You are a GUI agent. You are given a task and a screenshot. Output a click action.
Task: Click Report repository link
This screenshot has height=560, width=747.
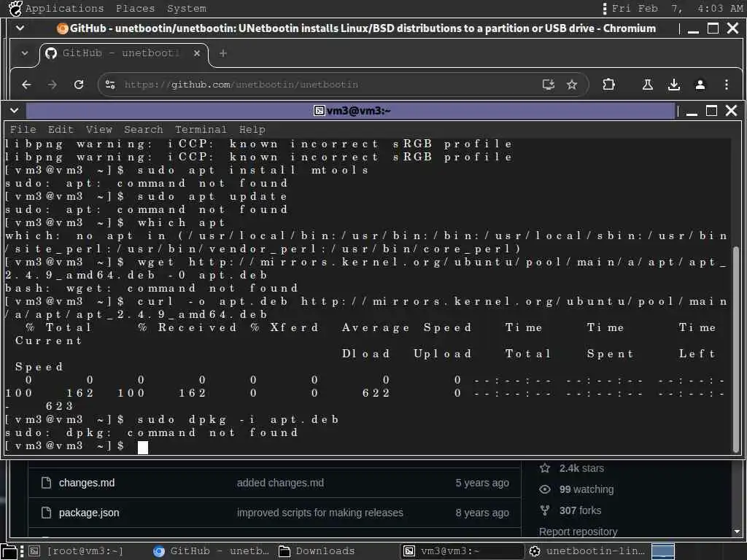[x=578, y=532]
